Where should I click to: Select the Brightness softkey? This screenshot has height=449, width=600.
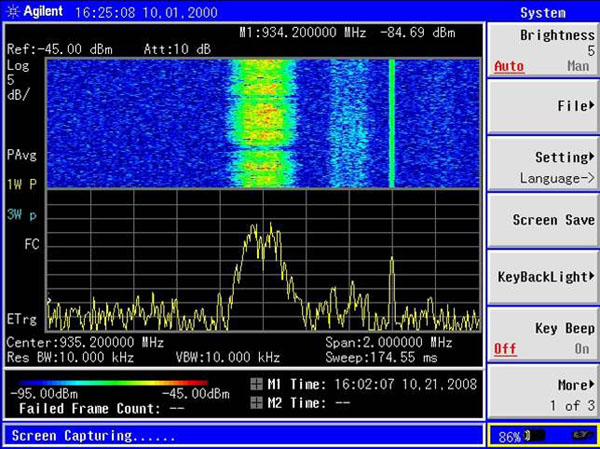pyautogui.click(x=543, y=49)
